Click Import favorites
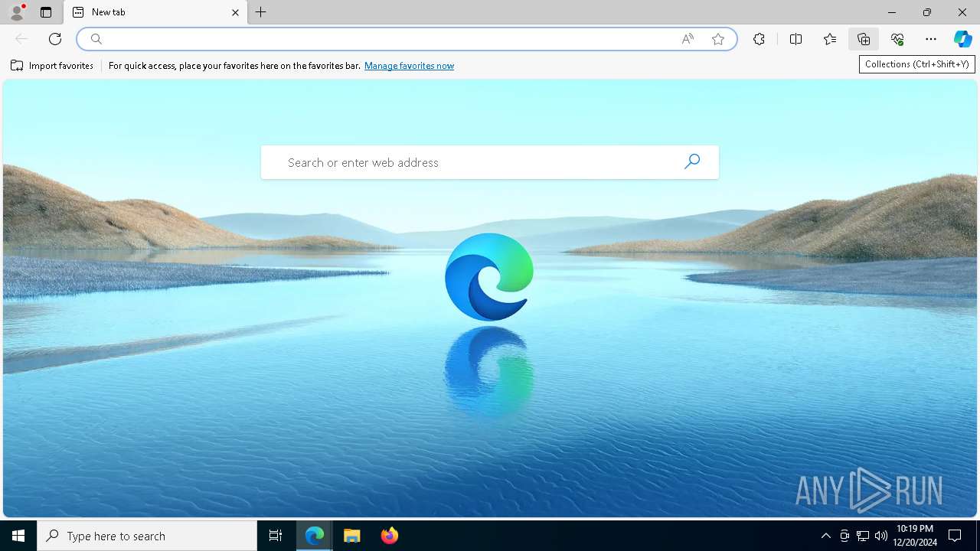The image size is (980, 551). [x=52, y=66]
